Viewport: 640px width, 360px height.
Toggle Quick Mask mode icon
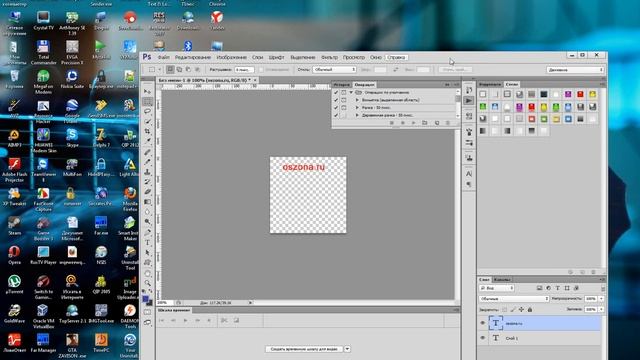[x=147, y=312]
